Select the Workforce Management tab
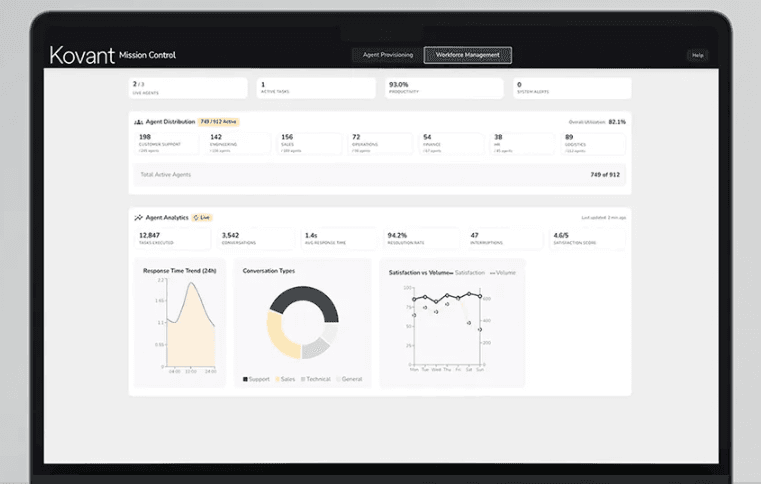This screenshot has height=484, width=761. tap(467, 55)
